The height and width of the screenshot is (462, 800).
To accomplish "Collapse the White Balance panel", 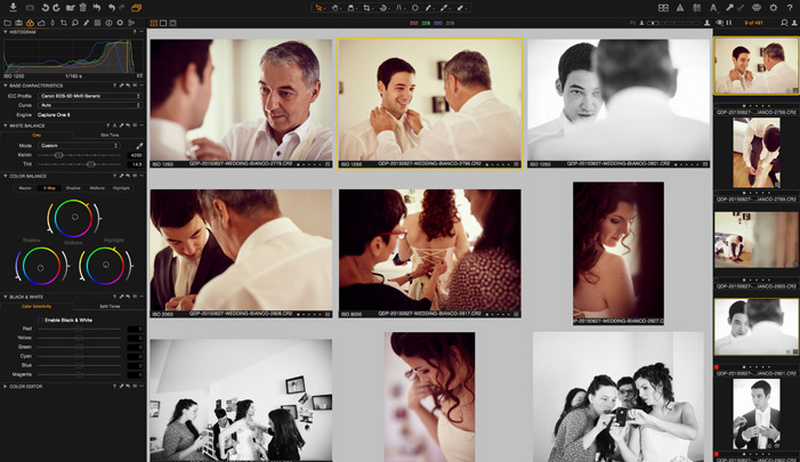I will [x=5, y=125].
